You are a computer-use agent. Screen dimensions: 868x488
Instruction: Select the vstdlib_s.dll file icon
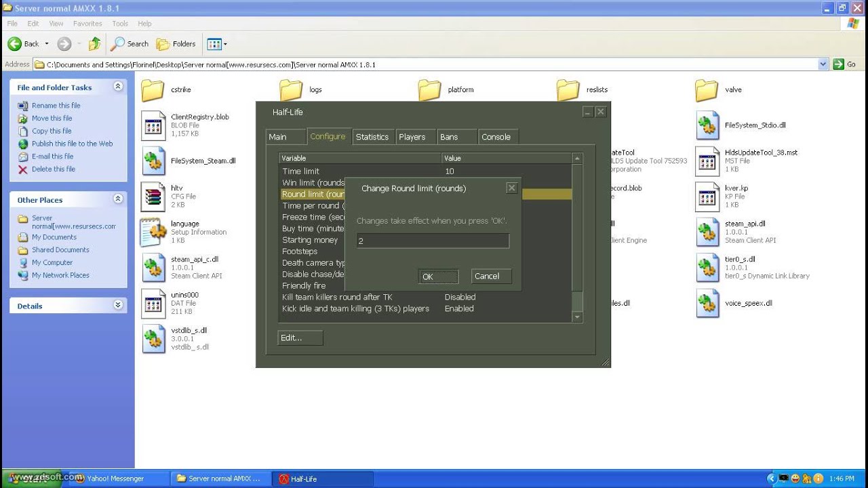[x=153, y=339]
